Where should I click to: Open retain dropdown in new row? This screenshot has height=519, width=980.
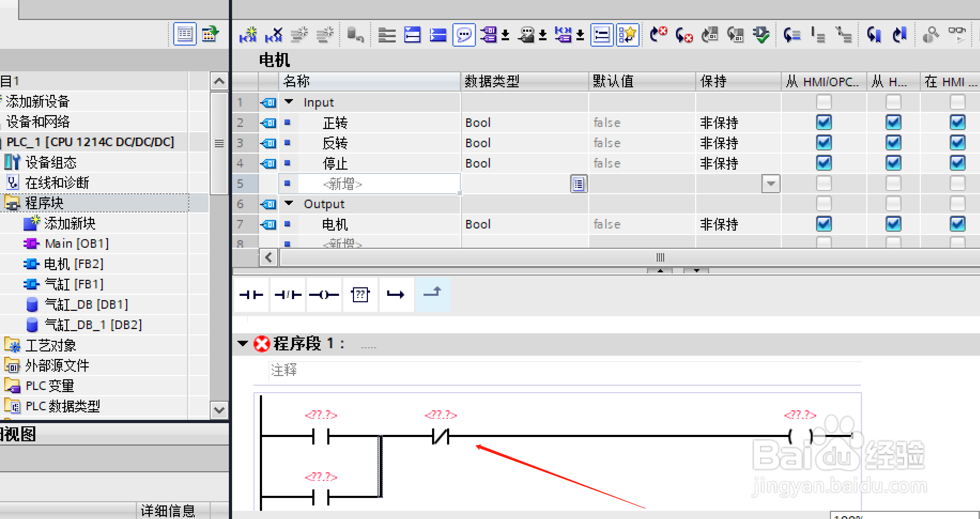771,184
